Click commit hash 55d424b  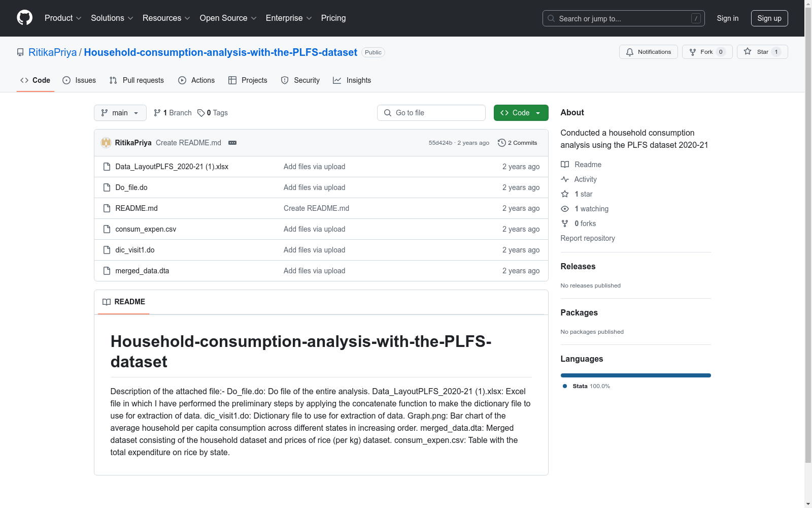[441, 143]
